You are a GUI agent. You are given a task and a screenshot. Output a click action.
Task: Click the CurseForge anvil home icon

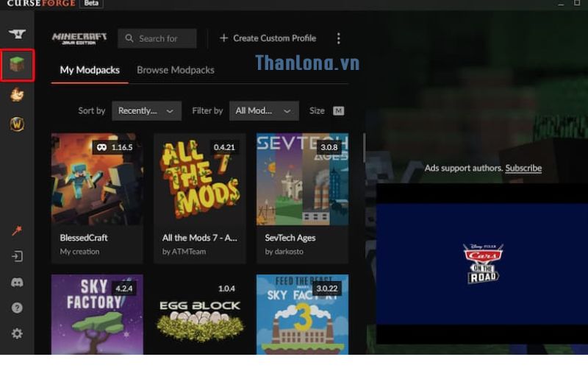pyautogui.click(x=16, y=35)
